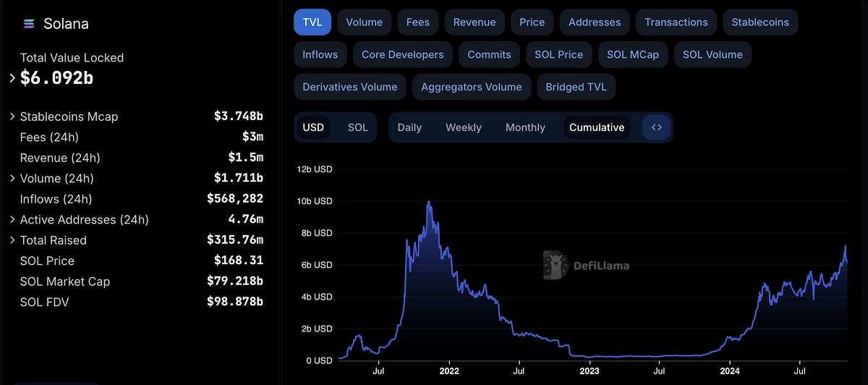Viewport: 868px width, 385px height.
Task: Expand the Active Addresses (24h) row
Action: tap(12, 219)
